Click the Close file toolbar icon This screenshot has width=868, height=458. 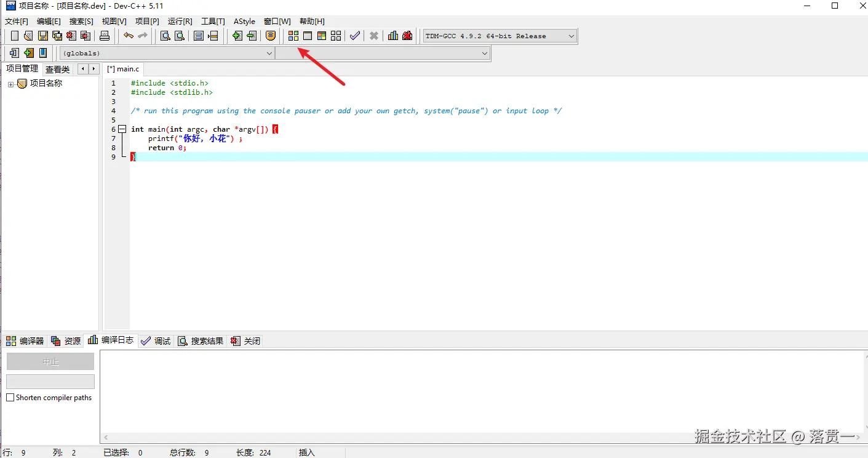[71, 36]
